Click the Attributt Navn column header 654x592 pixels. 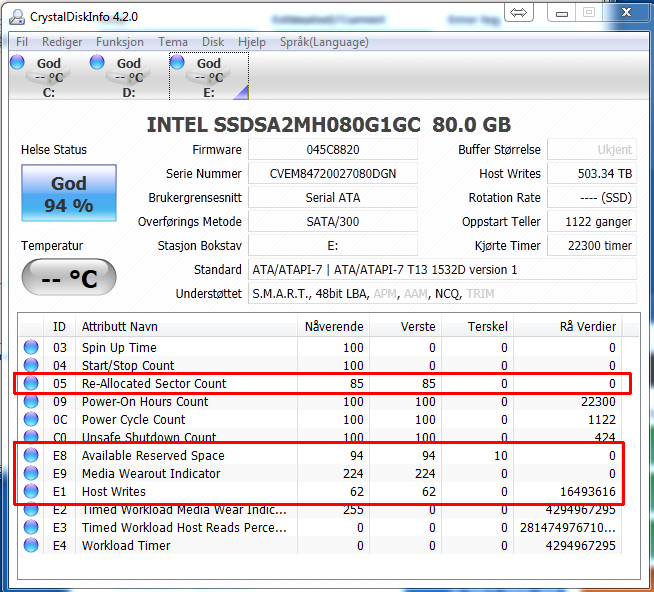[186, 326]
